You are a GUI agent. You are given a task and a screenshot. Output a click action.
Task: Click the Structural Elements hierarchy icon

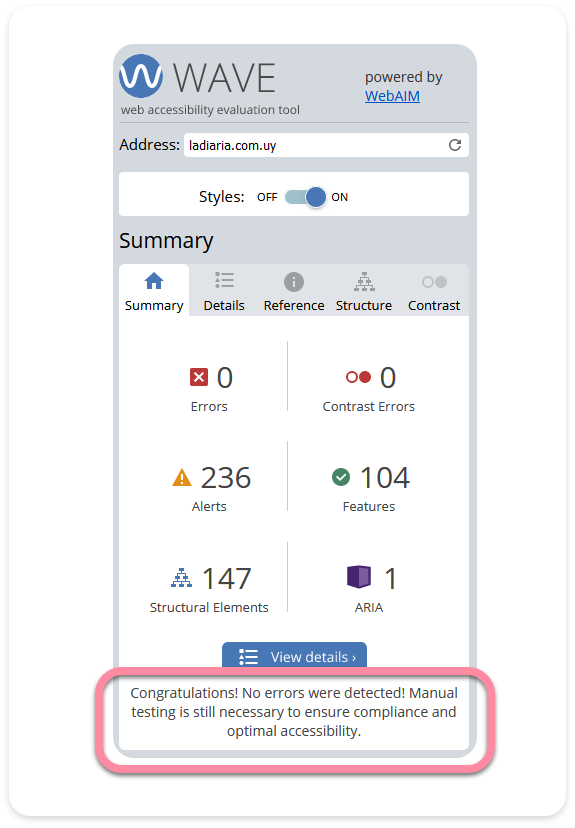(182, 578)
